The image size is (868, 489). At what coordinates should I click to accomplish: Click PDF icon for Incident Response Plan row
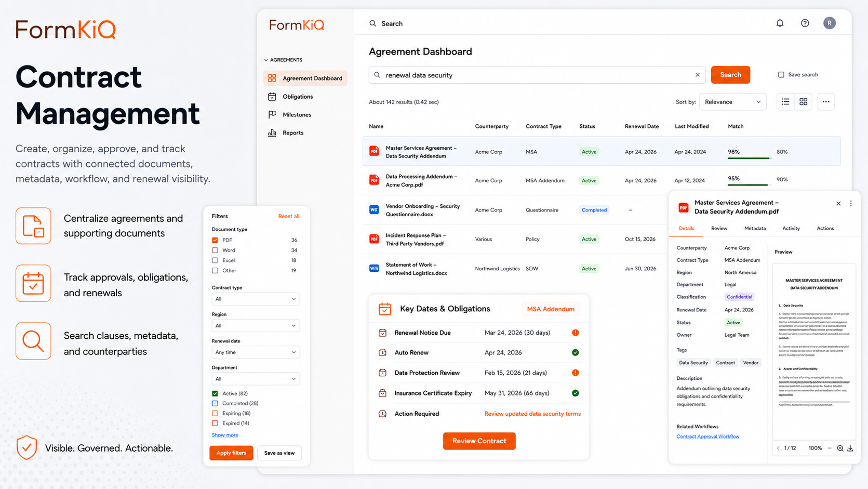[x=374, y=239]
